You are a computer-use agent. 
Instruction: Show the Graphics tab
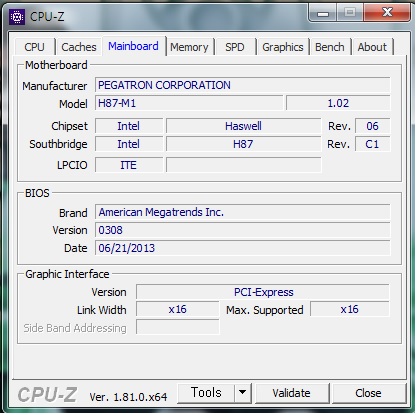[x=283, y=47]
